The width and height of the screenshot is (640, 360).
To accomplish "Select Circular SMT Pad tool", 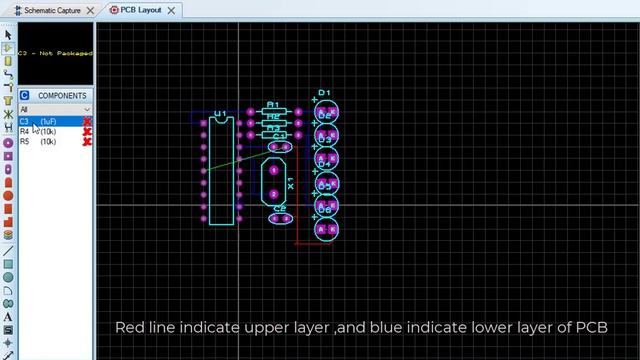I will 8,196.
